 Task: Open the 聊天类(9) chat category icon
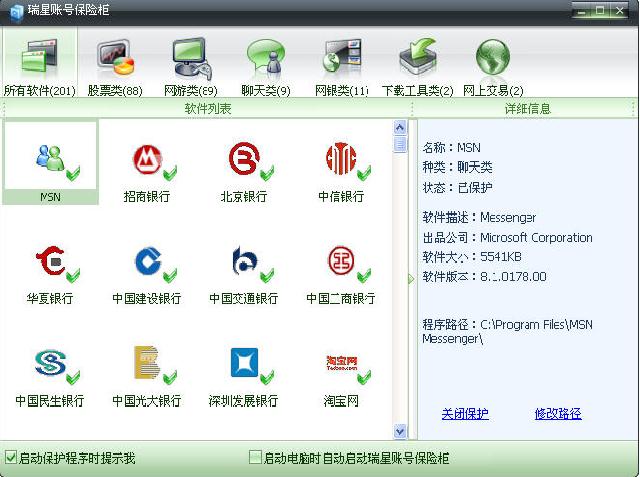pyautogui.click(x=266, y=58)
